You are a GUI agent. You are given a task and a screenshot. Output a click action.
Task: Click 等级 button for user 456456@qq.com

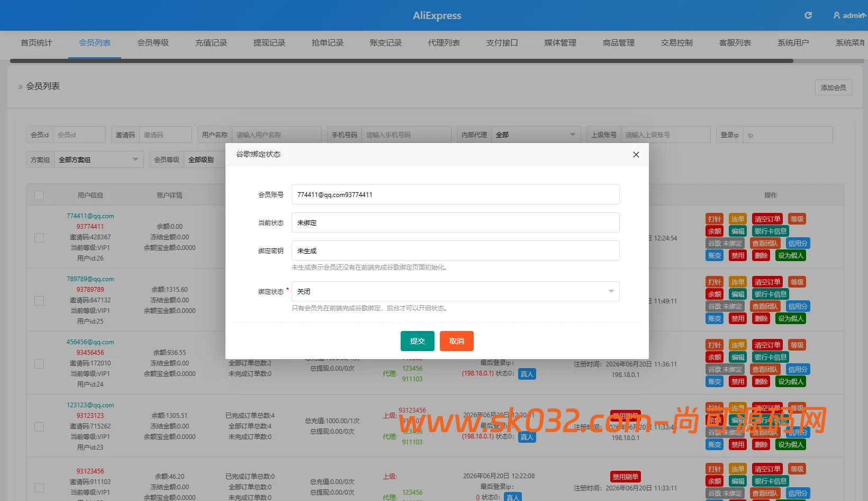(797, 345)
